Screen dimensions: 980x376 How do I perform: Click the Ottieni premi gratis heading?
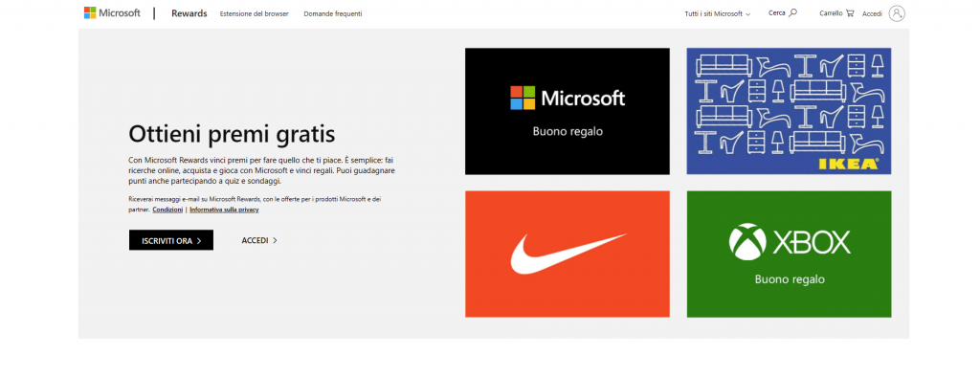(232, 134)
